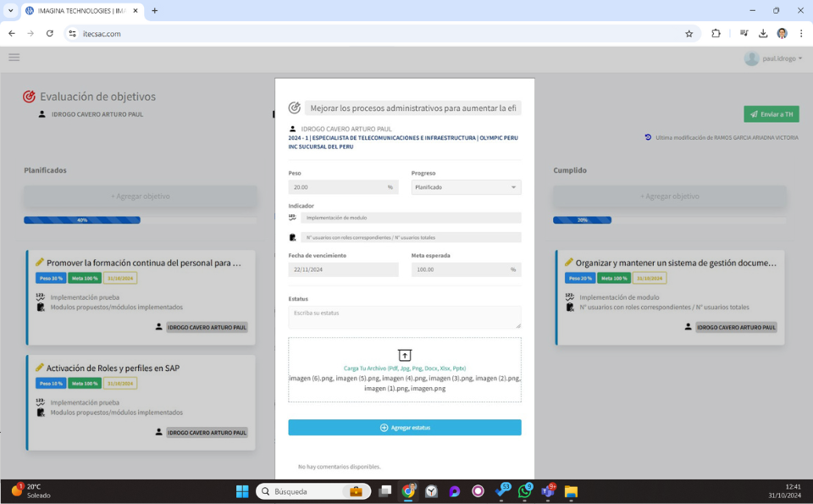This screenshot has height=504, width=813.
Task: Open a new browser tab
Action: click(154, 11)
